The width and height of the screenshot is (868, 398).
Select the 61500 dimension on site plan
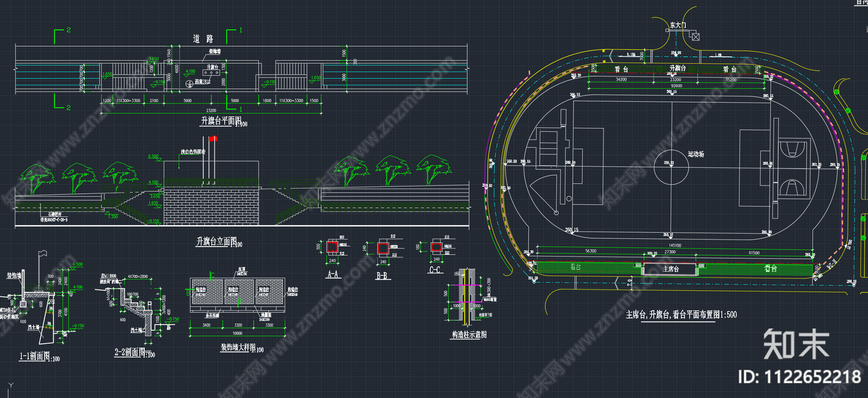point(754,252)
